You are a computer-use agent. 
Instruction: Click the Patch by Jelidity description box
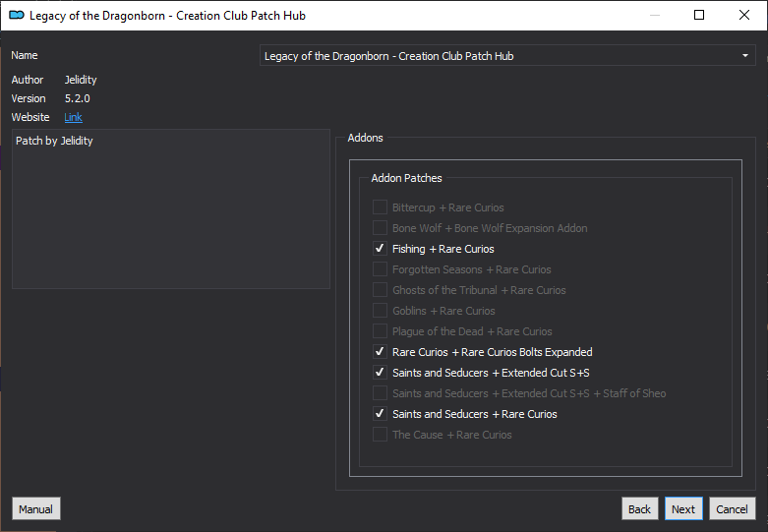click(171, 208)
